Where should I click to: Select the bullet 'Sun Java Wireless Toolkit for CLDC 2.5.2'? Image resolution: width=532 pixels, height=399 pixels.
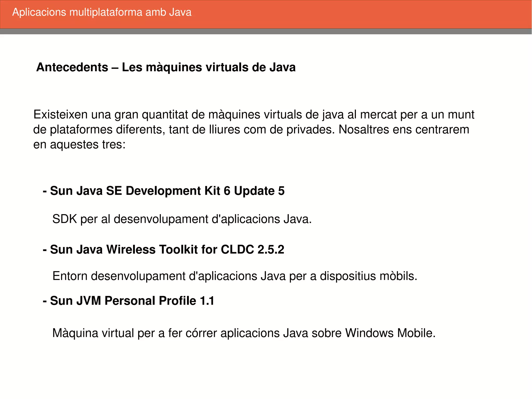coord(163,250)
